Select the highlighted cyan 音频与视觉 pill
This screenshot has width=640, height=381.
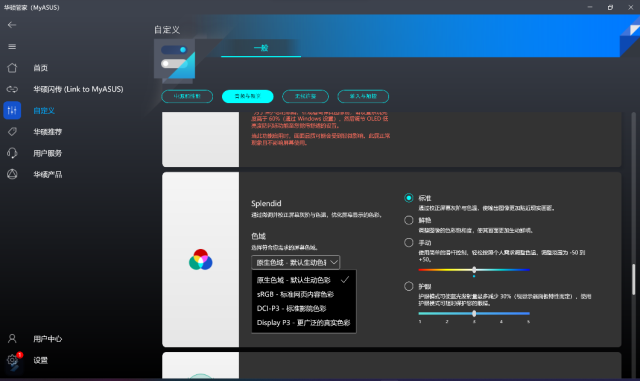(247, 96)
